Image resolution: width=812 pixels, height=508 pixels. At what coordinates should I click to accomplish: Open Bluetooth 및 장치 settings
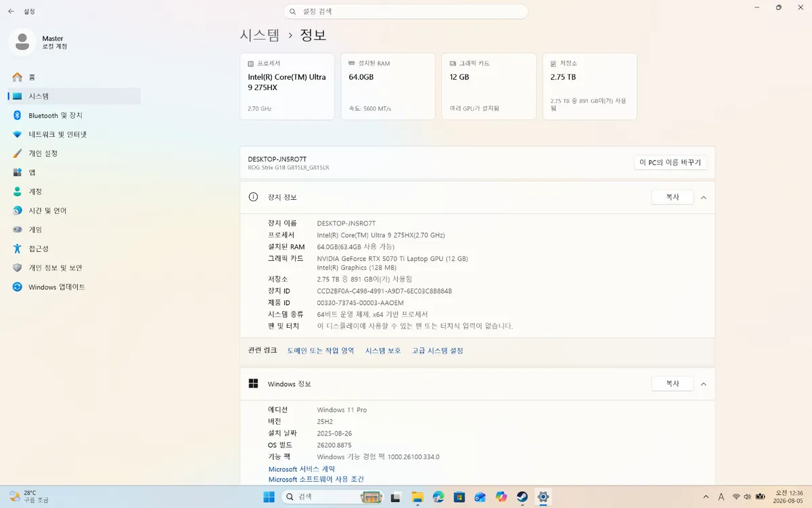(x=74, y=115)
